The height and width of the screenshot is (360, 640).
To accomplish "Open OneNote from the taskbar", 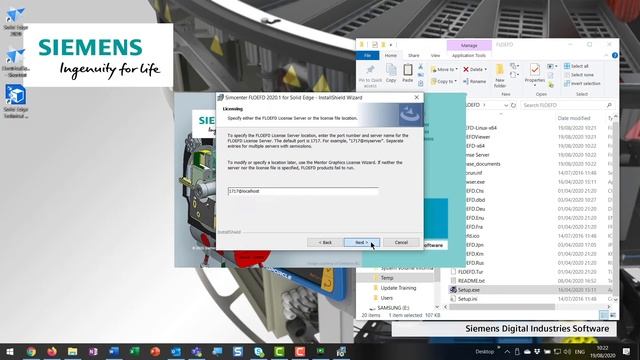I will (93, 351).
